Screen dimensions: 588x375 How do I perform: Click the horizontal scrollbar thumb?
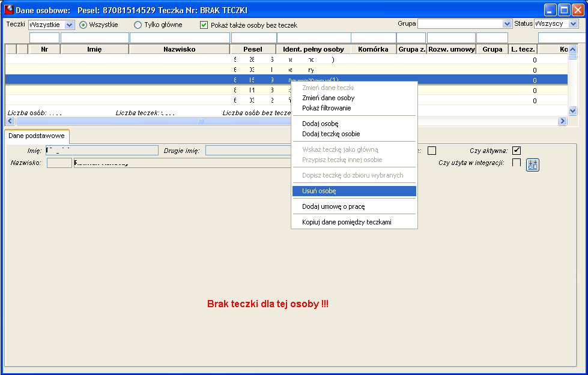click(x=201, y=121)
